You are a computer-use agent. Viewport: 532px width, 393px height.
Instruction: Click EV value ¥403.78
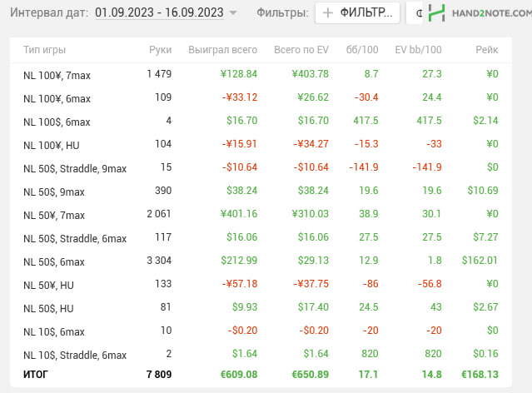pos(310,73)
